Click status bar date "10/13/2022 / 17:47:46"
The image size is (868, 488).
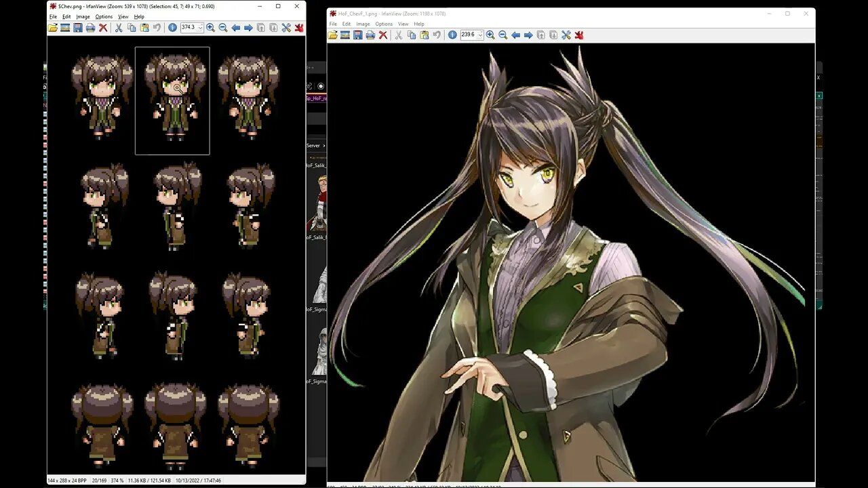[x=199, y=481]
